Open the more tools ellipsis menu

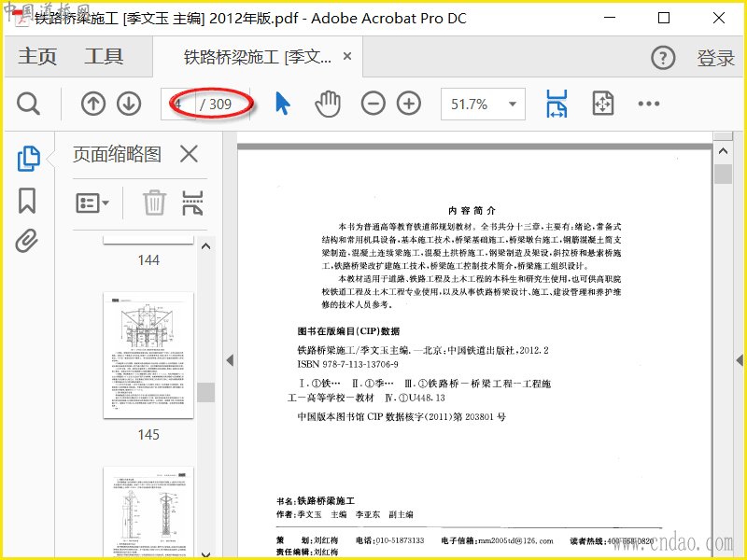click(649, 104)
